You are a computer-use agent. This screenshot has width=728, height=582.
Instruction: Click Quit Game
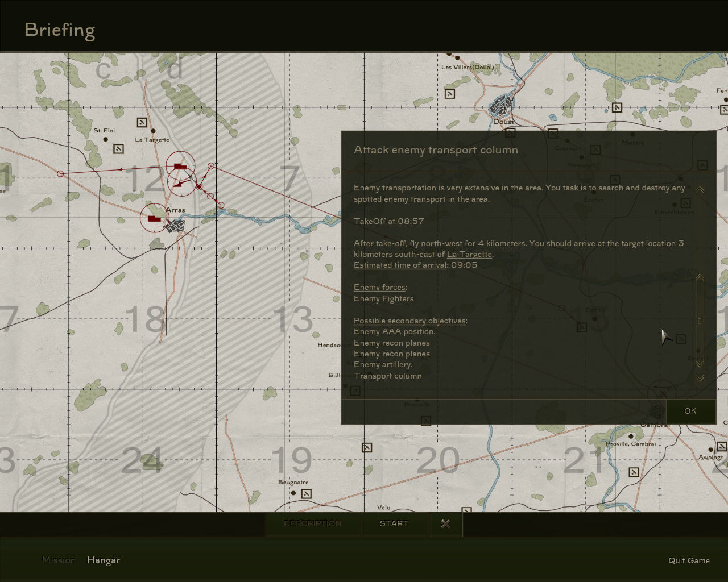[x=689, y=560]
